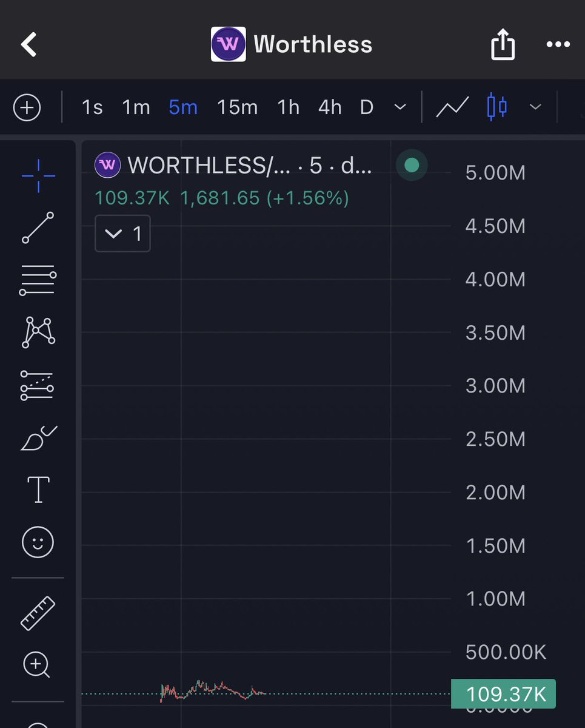This screenshot has height=728, width=585.
Task: Tap the WORTHLESS symbol logo in chart legend
Action: coord(108,165)
